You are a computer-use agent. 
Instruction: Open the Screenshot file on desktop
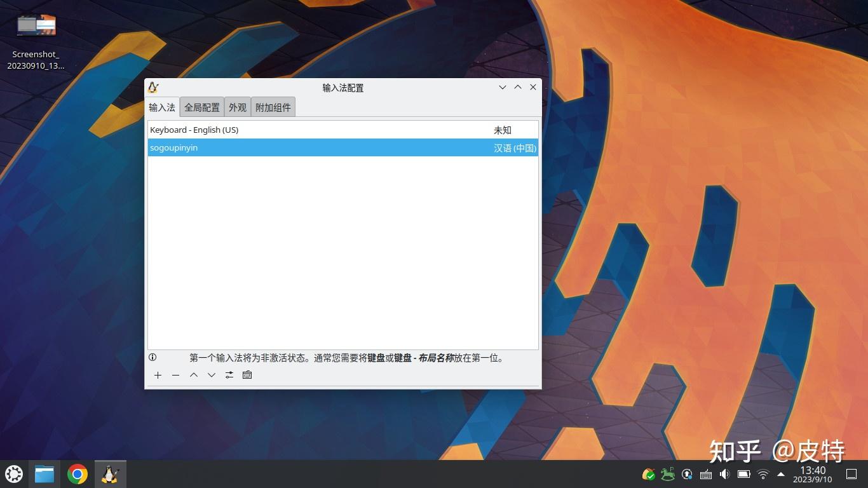coord(36,41)
